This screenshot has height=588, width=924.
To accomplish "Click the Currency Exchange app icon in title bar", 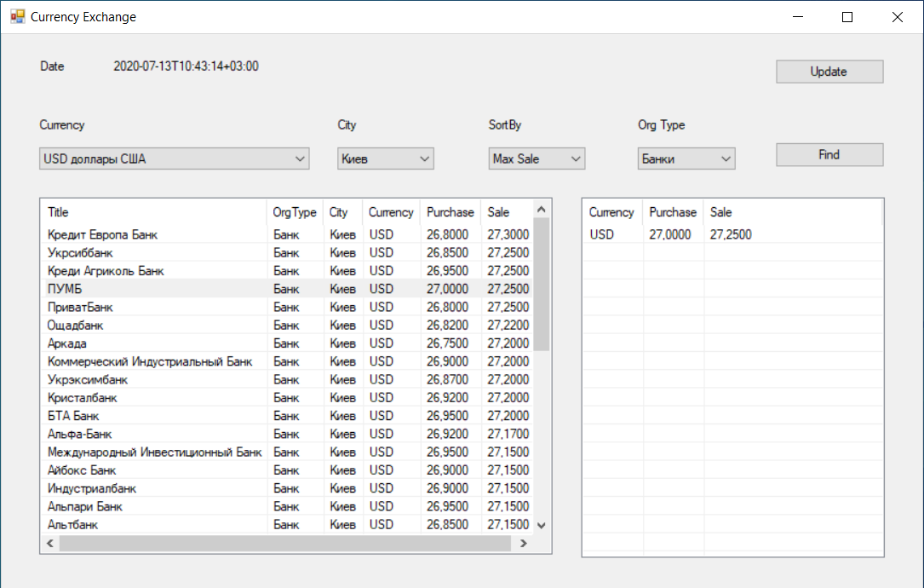I will [17, 16].
